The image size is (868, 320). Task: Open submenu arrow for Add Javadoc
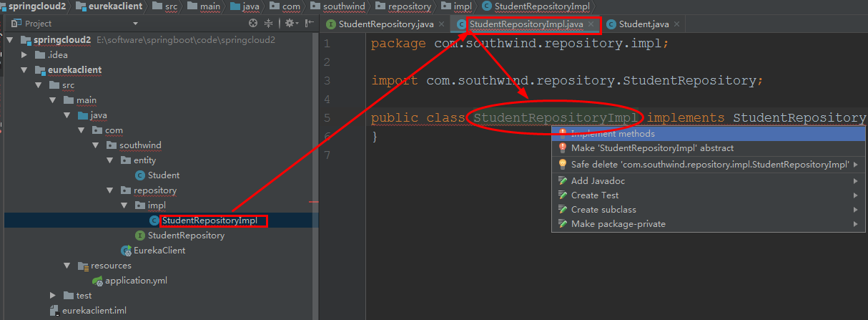[856, 181]
